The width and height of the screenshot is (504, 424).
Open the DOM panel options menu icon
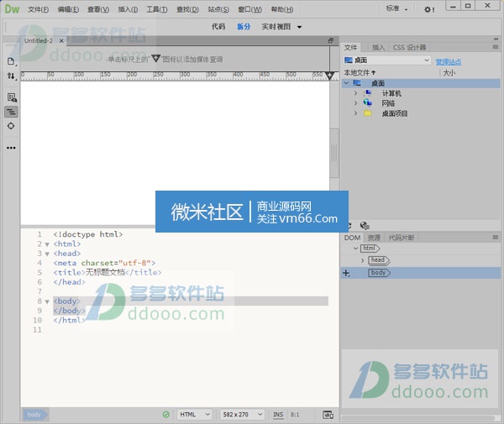496,238
